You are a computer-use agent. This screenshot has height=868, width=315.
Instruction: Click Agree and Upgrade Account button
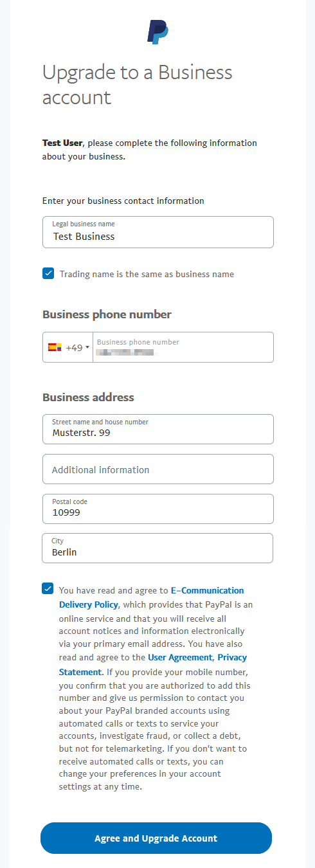pos(156,838)
